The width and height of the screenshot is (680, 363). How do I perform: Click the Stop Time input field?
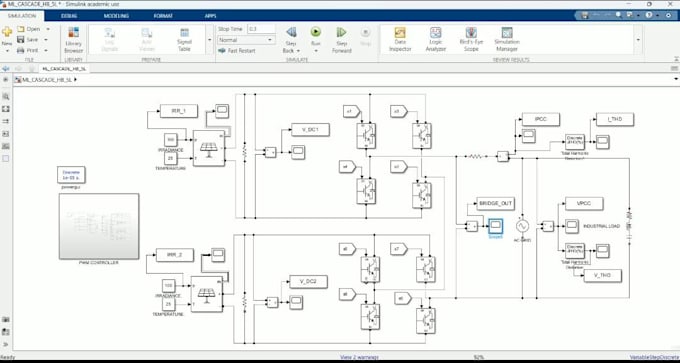(x=261, y=29)
